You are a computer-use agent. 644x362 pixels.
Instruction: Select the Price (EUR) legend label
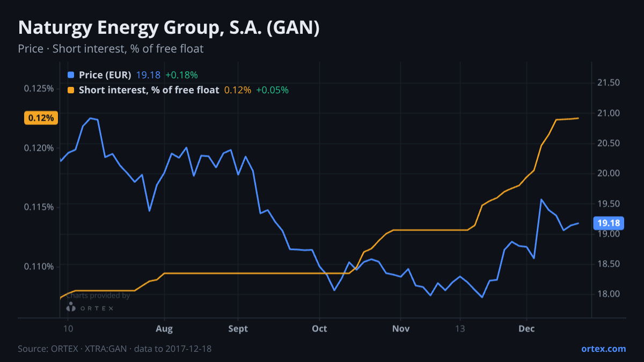(105, 75)
